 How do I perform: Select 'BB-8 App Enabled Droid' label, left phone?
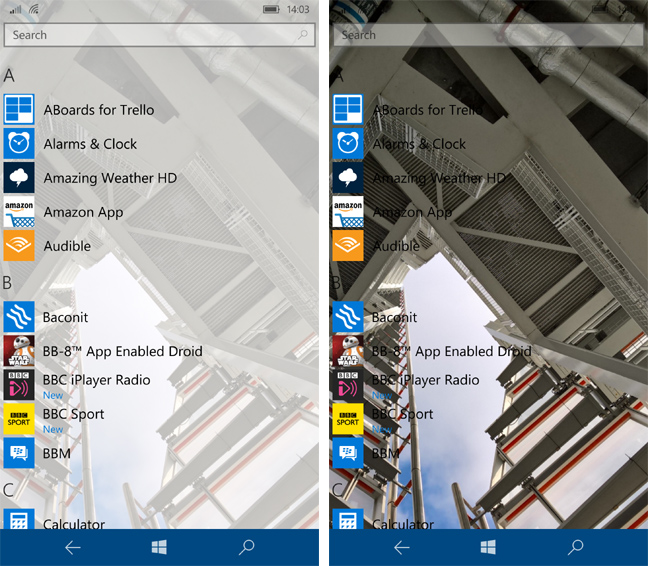[123, 352]
